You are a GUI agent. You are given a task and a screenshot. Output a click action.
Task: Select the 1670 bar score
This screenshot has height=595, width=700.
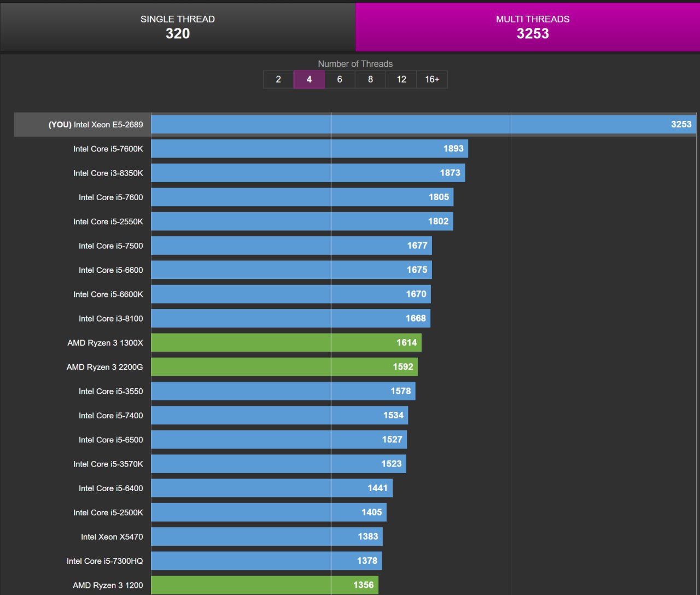tap(416, 294)
